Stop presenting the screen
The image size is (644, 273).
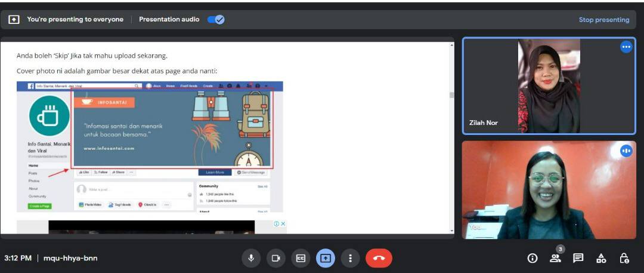point(603,19)
